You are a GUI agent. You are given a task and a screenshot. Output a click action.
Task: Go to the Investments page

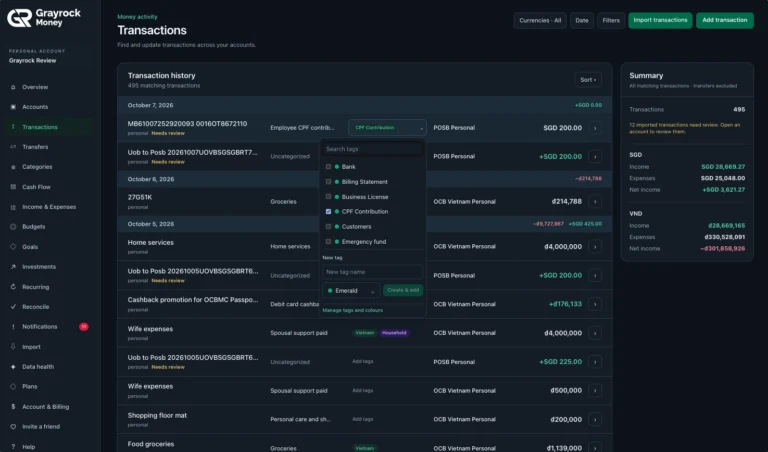point(49,267)
